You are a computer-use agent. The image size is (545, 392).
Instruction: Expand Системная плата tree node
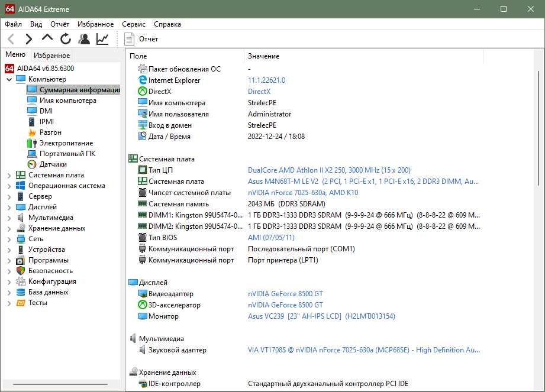(x=9, y=176)
